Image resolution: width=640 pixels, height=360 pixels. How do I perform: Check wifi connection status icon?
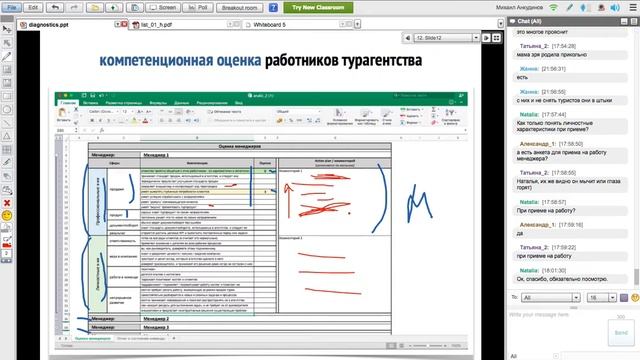(553, 7)
